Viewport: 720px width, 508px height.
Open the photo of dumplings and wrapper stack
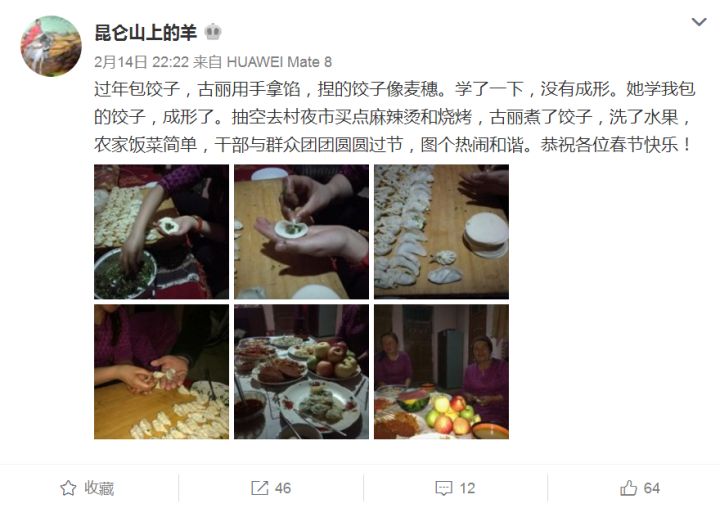[441, 232]
